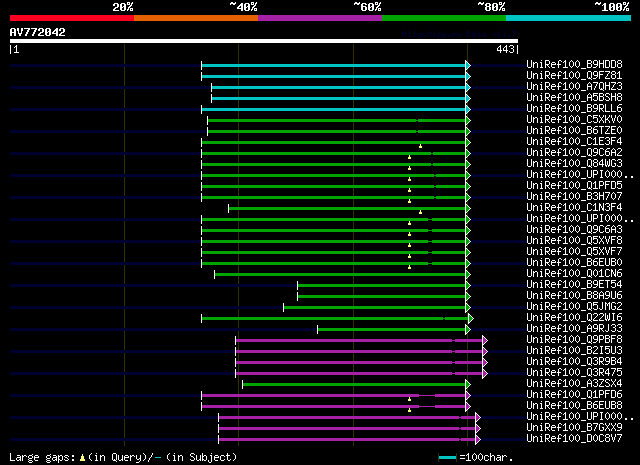Select the UniRef100_A3ZSX4 label
640x465 pixels.
pos(574,384)
